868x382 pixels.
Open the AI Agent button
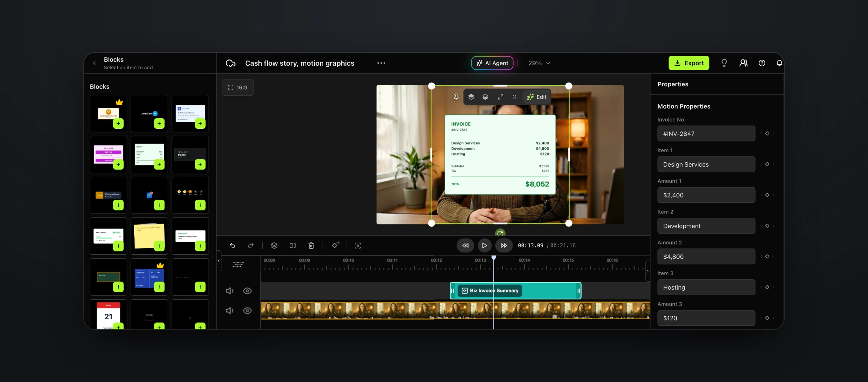492,63
